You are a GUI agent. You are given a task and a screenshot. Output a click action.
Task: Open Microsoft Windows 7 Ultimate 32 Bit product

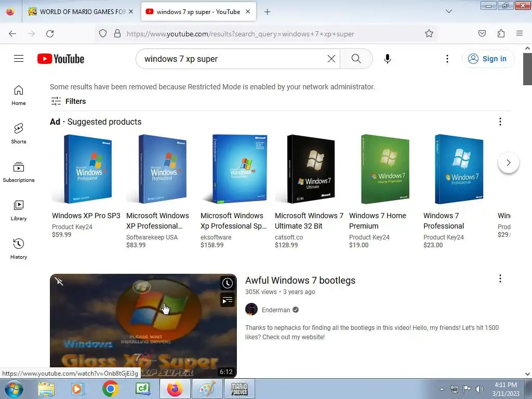(x=309, y=221)
